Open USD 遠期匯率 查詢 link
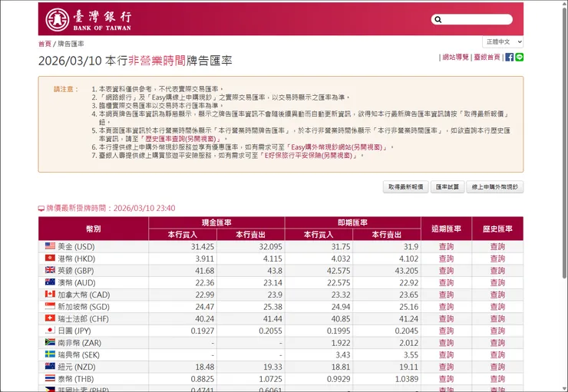 pos(446,246)
